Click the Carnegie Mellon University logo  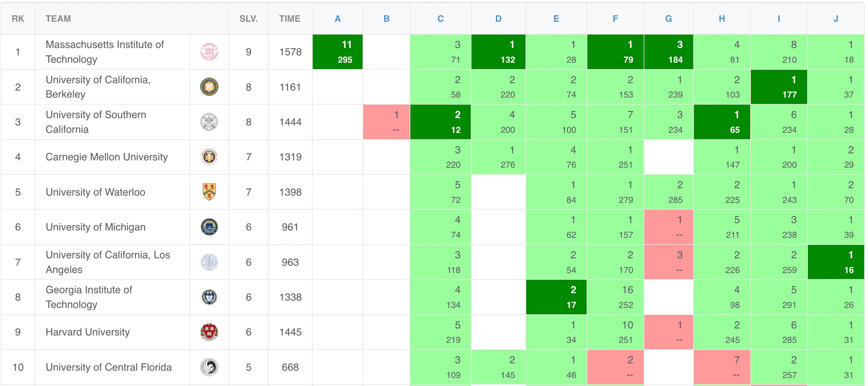[209, 157]
